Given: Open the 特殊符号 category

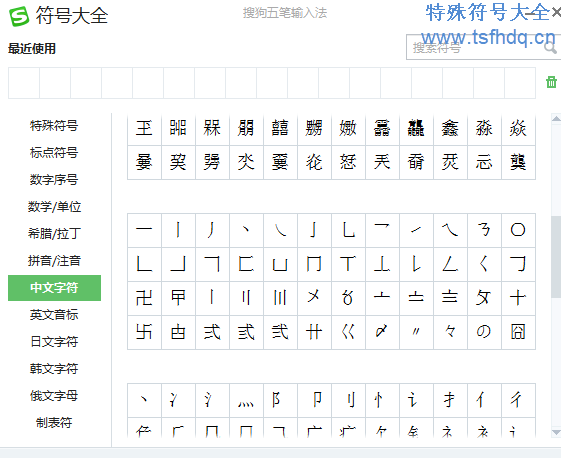Looking at the screenshot, I should [54, 126].
